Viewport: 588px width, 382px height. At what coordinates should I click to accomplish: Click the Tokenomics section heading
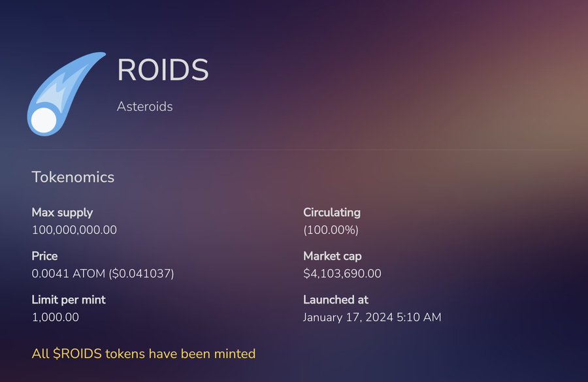(73, 177)
